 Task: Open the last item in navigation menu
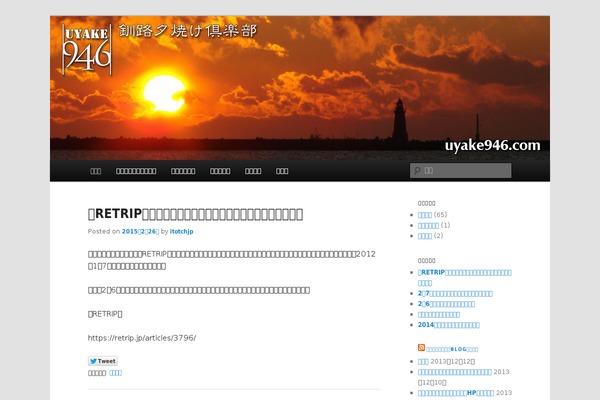282,171
